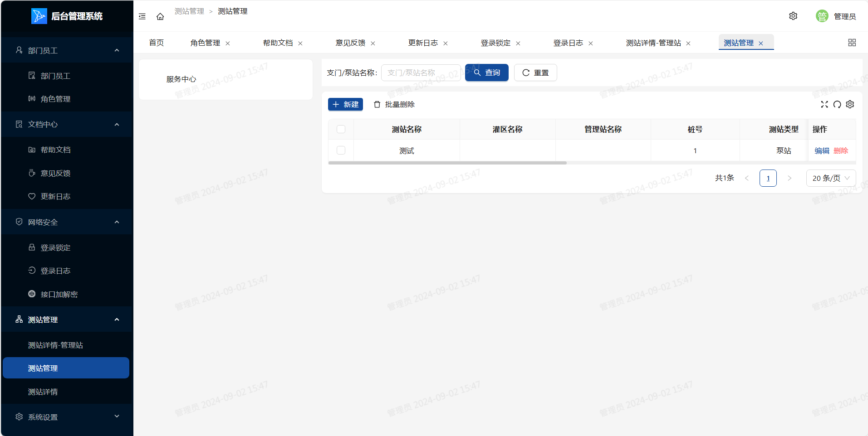Focus the 支门/泵站名称 input field
868x436 pixels.
click(x=421, y=73)
